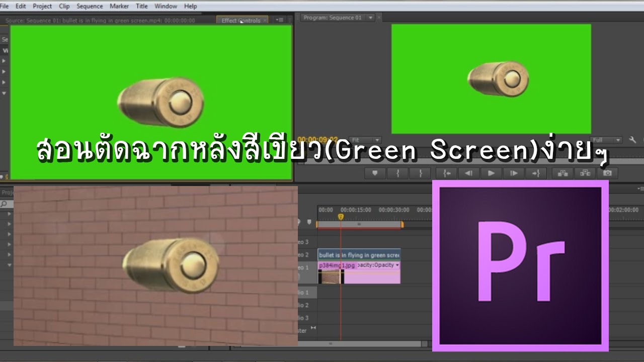Select the Audio 3 track header
This screenshot has height=362, width=644.
tap(307, 318)
